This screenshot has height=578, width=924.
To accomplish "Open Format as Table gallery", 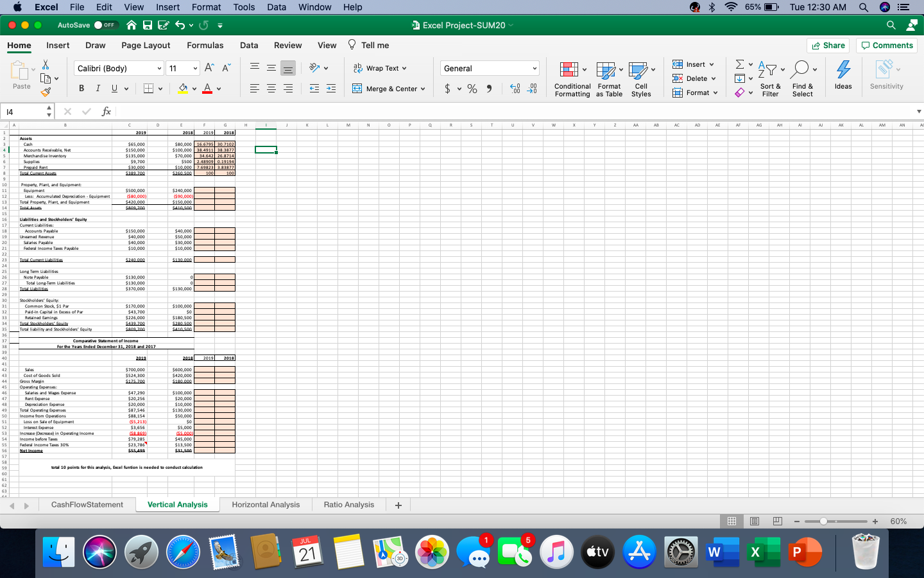I will (x=609, y=80).
